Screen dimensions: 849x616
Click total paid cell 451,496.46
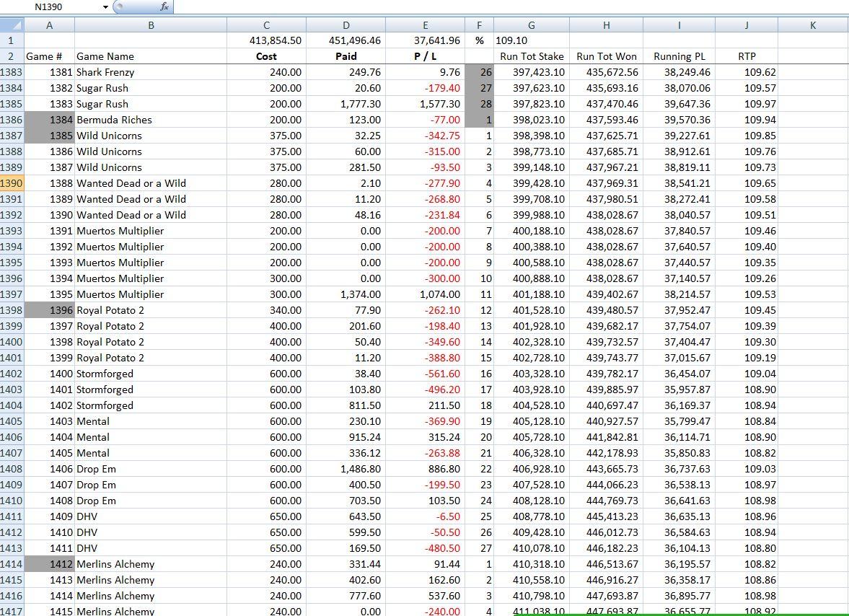[346, 40]
